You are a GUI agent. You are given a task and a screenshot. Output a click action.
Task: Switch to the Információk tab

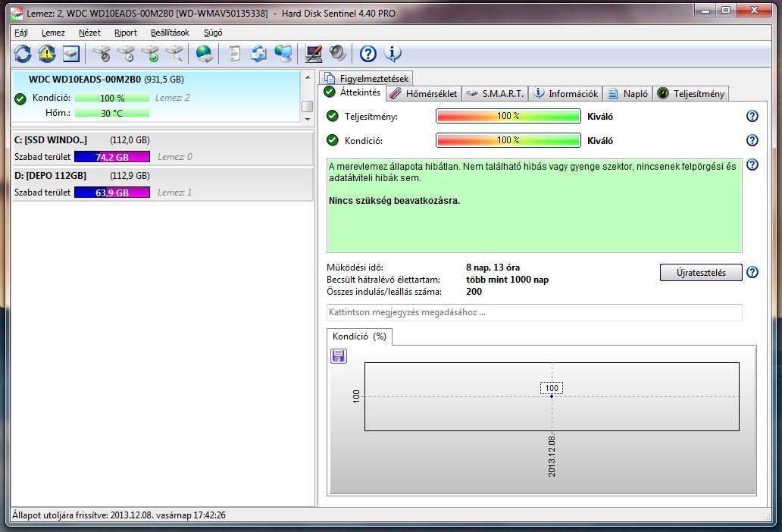(565, 93)
